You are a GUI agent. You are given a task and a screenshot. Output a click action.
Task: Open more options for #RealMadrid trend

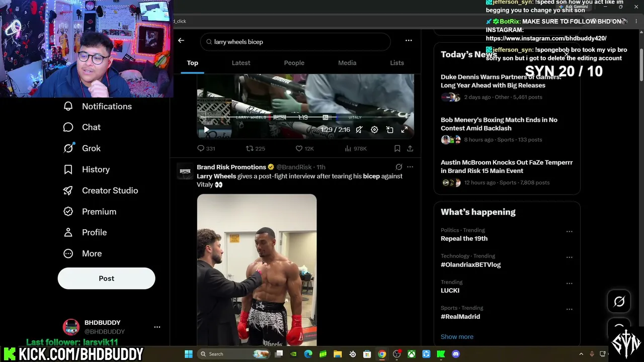(x=569, y=309)
